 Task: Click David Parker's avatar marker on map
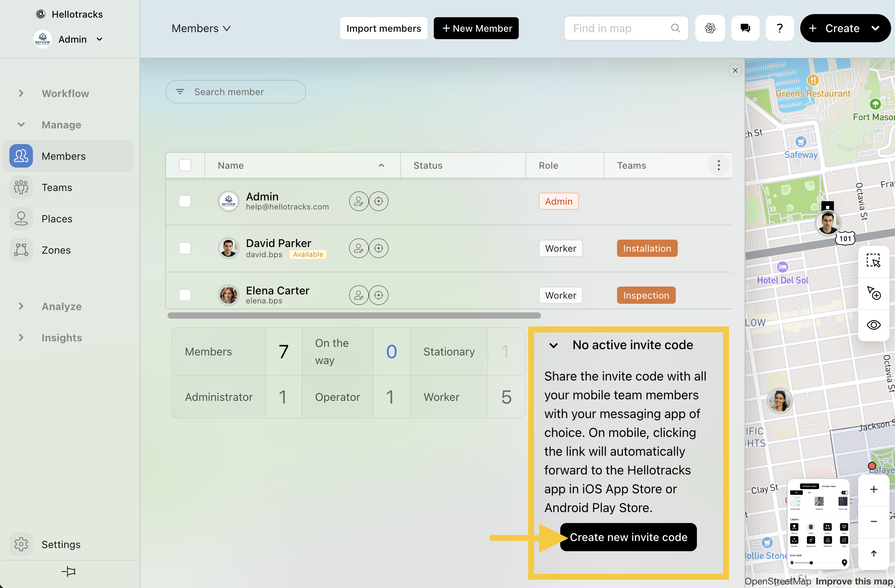point(828,223)
